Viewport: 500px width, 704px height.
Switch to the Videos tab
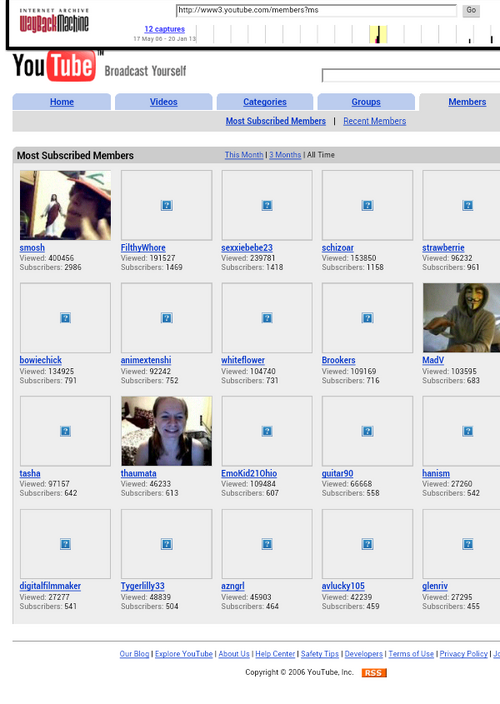(x=163, y=102)
